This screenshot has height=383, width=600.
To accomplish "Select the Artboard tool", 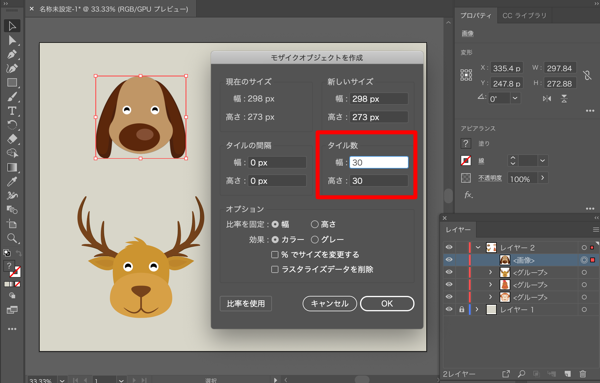I will [12, 224].
